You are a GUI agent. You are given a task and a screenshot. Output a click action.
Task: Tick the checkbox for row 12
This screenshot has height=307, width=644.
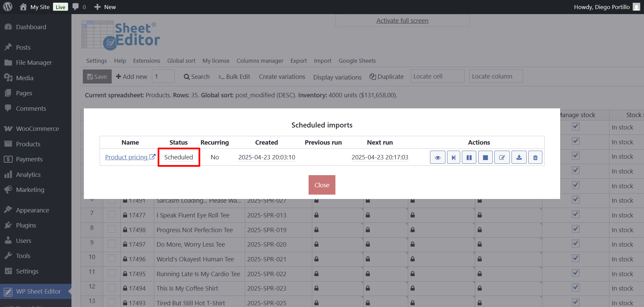(112, 288)
